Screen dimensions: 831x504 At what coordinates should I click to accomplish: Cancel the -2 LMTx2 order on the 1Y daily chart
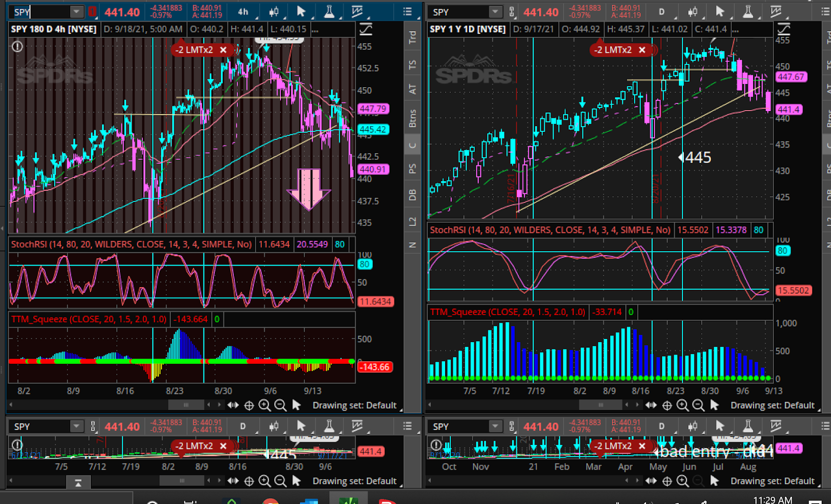pyautogui.click(x=642, y=50)
